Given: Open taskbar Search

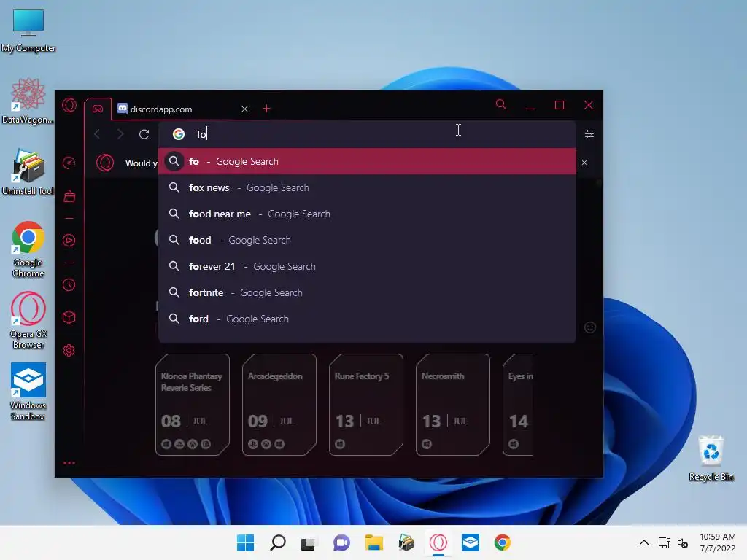Looking at the screenshot, I should [278, 542].
